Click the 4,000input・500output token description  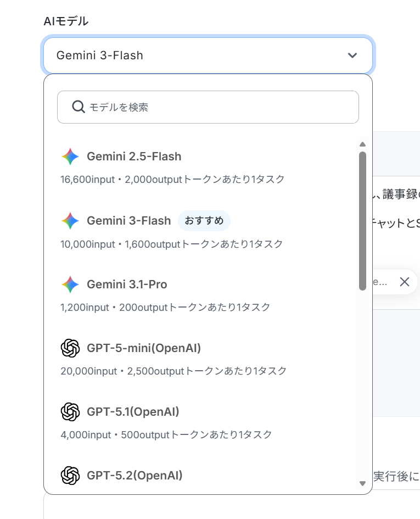point(166,434)
